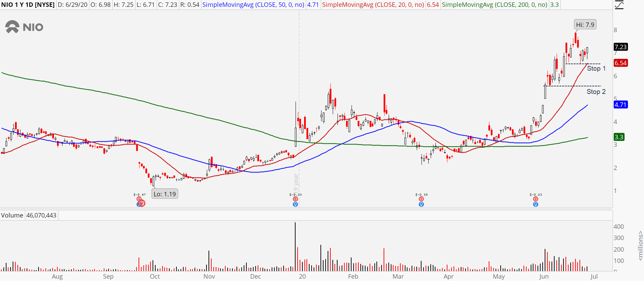Image resolution: width=644 pixels, height=281 pixels.
Task: Click the 200-period SimpleMovingAvg study label
Action: pos(495,5)
